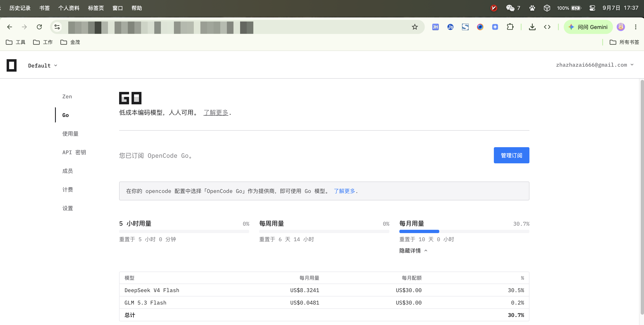Open the 历史记录 menu
This screenshot has height=325, width=644.
[20, 8]
